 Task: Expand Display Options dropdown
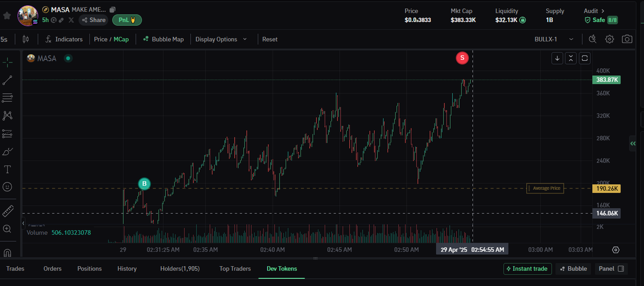[x=221, y=39]
